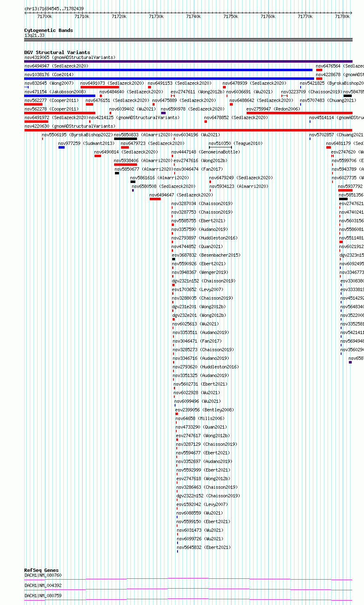Click the nsv5506195 (ByrskaBishop2022) label

click(77, 135)
